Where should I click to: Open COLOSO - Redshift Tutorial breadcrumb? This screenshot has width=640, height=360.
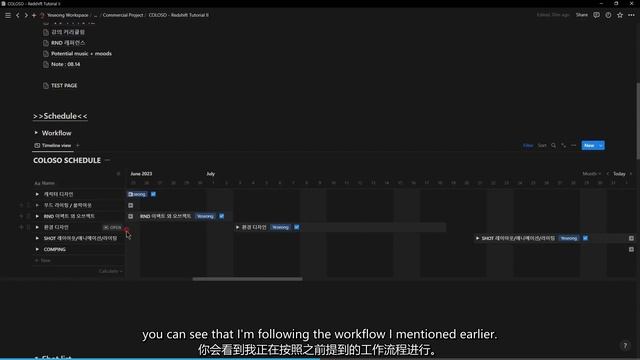(x=178, y=15)
